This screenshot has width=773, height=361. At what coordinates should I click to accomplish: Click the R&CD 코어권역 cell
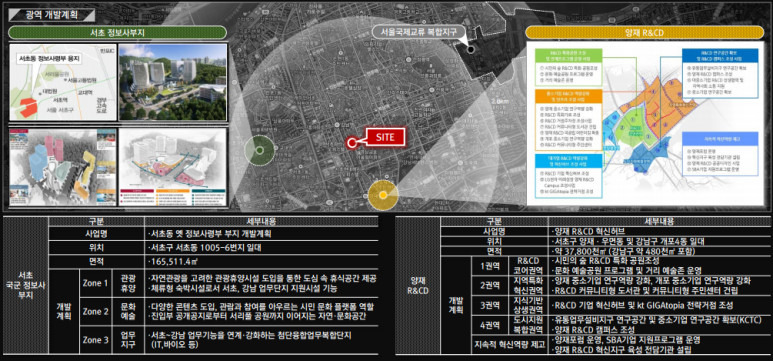pos(529,266)
